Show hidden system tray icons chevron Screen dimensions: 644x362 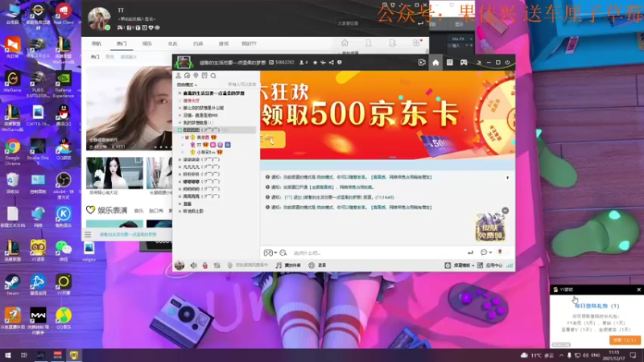561,355
